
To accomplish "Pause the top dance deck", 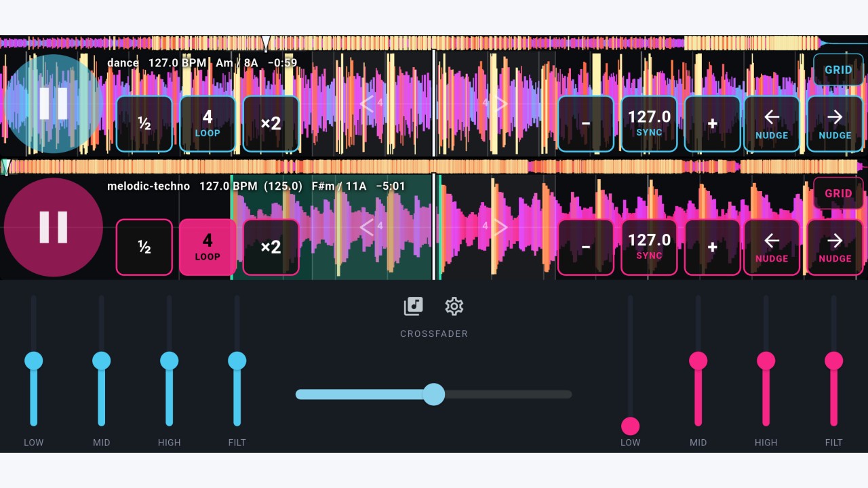I will (53, 104).
